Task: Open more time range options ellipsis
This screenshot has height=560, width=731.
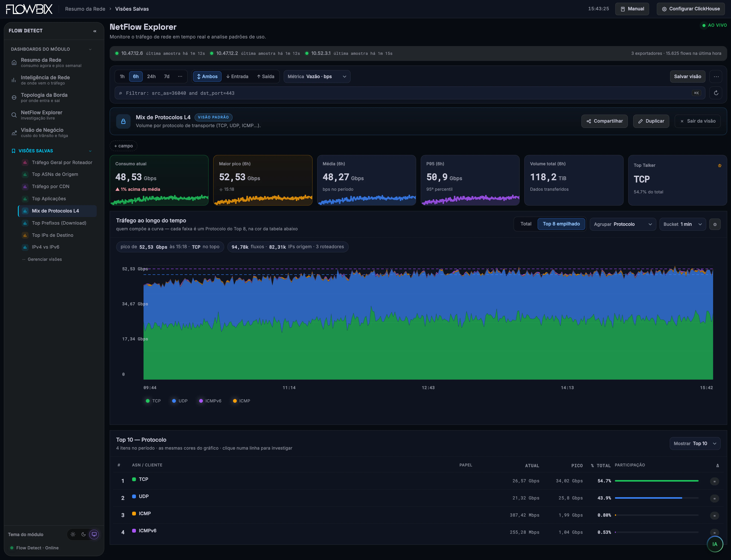Action: [x=180, y=77]
